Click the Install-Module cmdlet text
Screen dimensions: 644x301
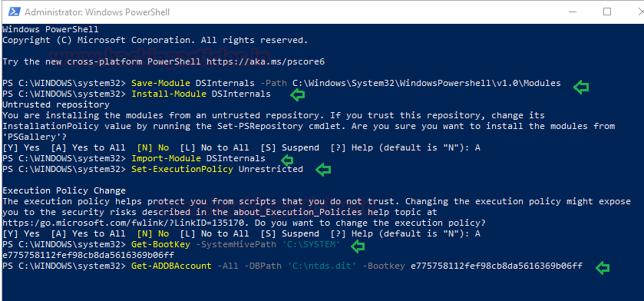[169, 94]
